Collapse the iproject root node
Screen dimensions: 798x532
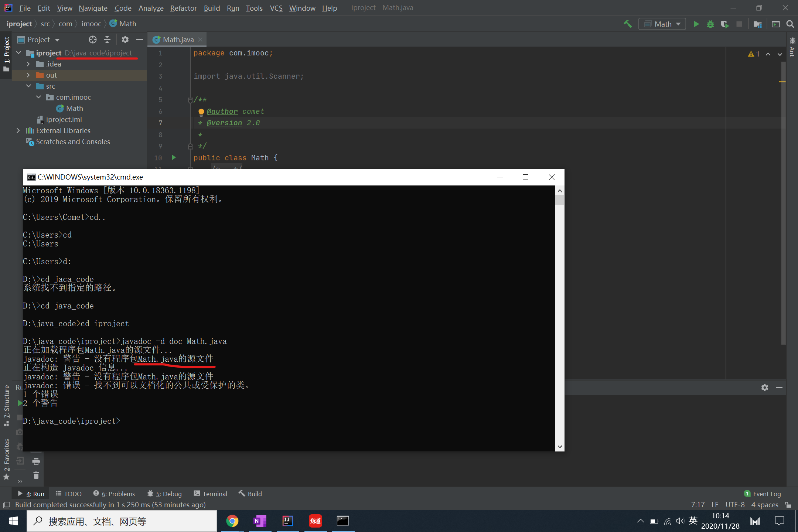click(18, 53)
